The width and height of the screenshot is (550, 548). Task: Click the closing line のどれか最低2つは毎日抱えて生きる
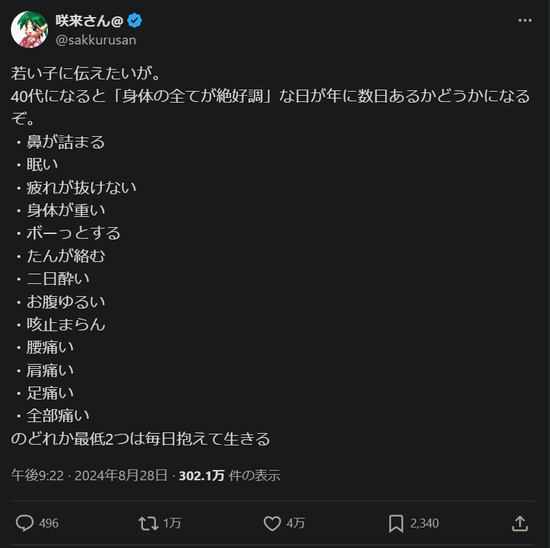pos(140,439)
